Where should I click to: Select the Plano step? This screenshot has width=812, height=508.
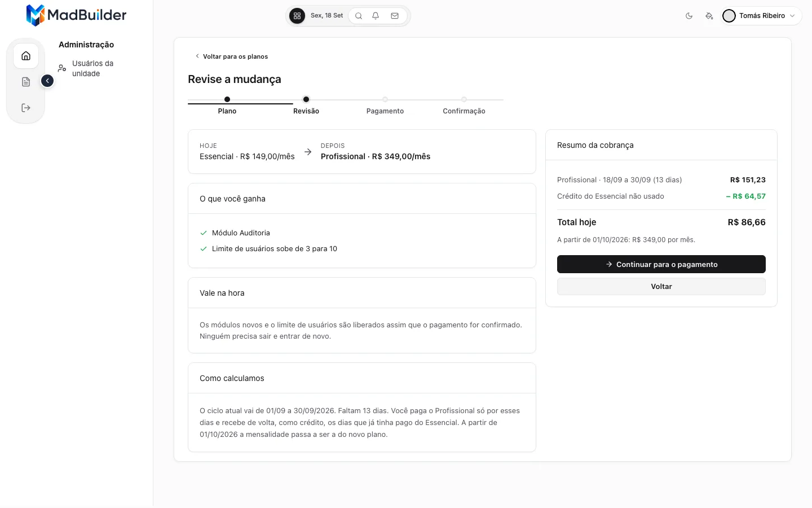coord(227,106)
